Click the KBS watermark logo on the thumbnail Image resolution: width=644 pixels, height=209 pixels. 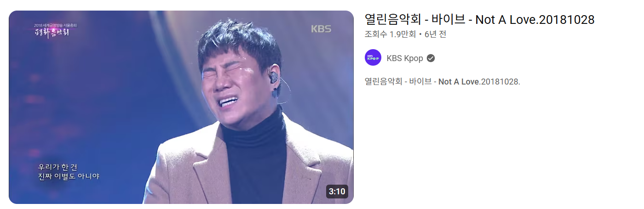click(321, 28)
